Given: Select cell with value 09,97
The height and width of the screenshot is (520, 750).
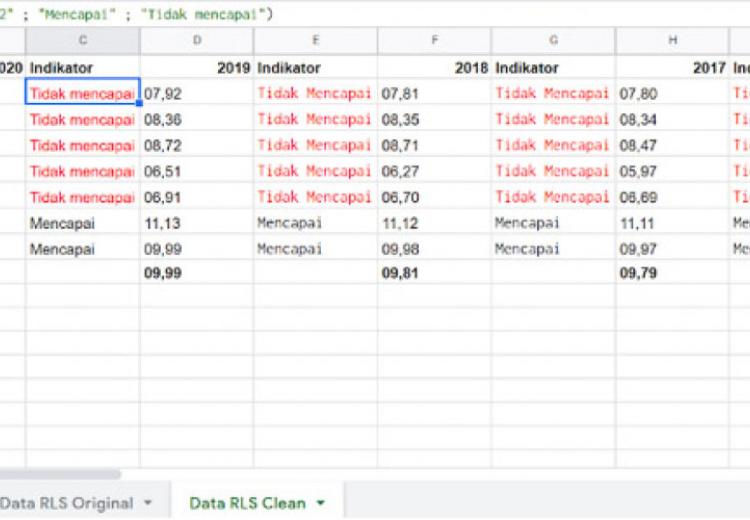Looking at the screenshot, I should [673, 248].
